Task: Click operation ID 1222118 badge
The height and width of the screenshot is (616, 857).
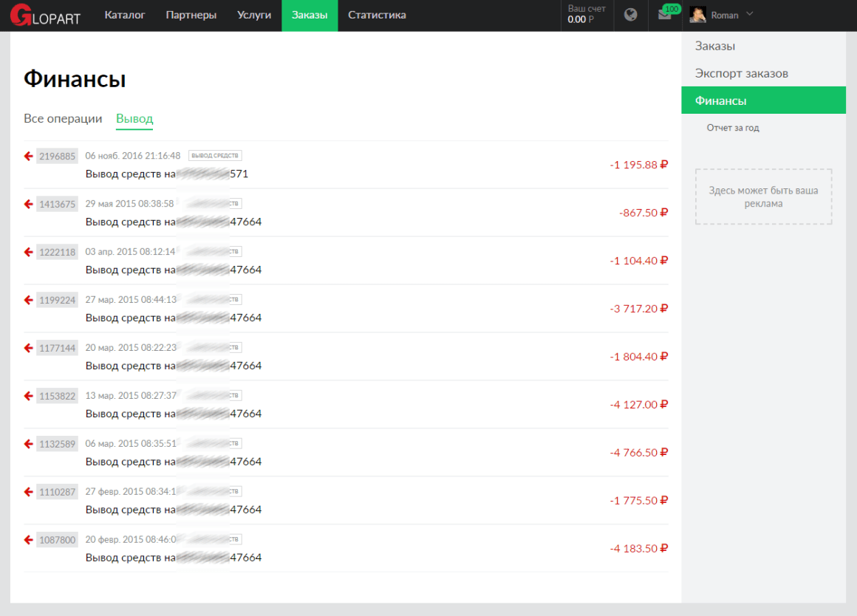Action: point(57,252)
